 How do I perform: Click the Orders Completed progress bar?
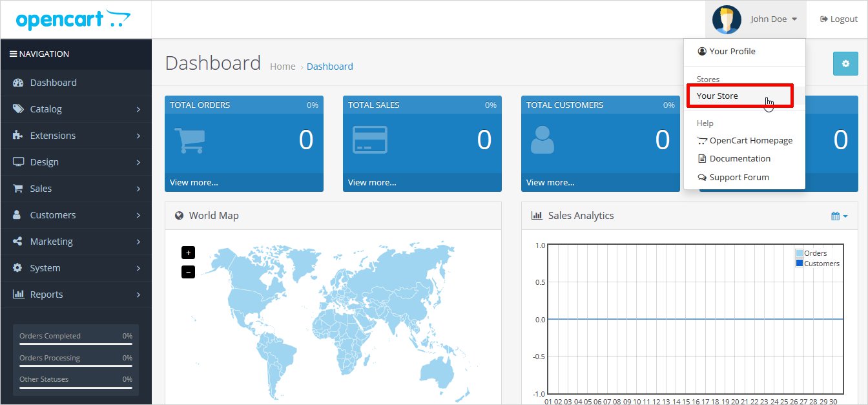76,344
